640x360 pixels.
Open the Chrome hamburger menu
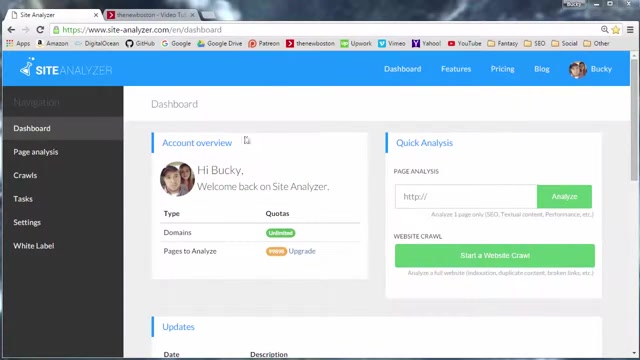tap(630, 30)
